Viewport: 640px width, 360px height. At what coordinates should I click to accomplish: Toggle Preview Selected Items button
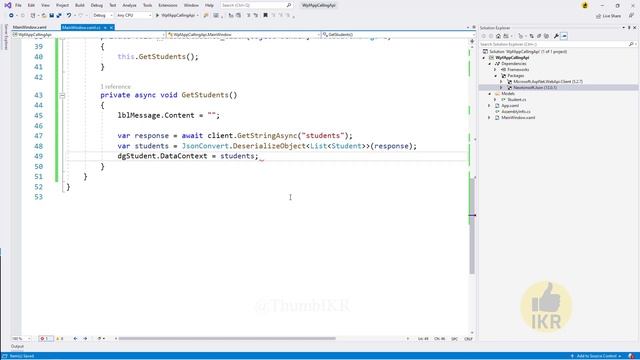564,36
